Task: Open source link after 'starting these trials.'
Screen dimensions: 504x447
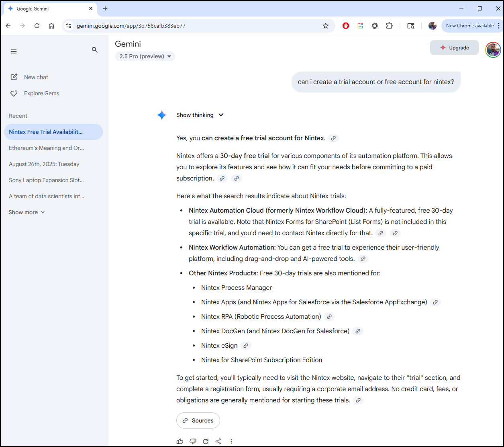Action: tap(358, 400)
